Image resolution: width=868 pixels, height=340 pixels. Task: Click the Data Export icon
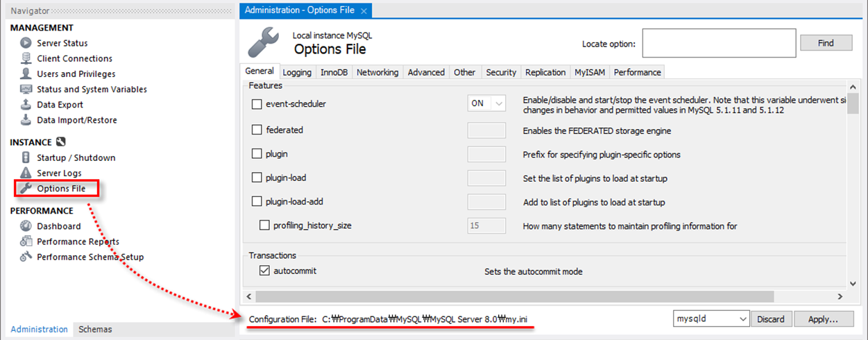click(26, 105)
